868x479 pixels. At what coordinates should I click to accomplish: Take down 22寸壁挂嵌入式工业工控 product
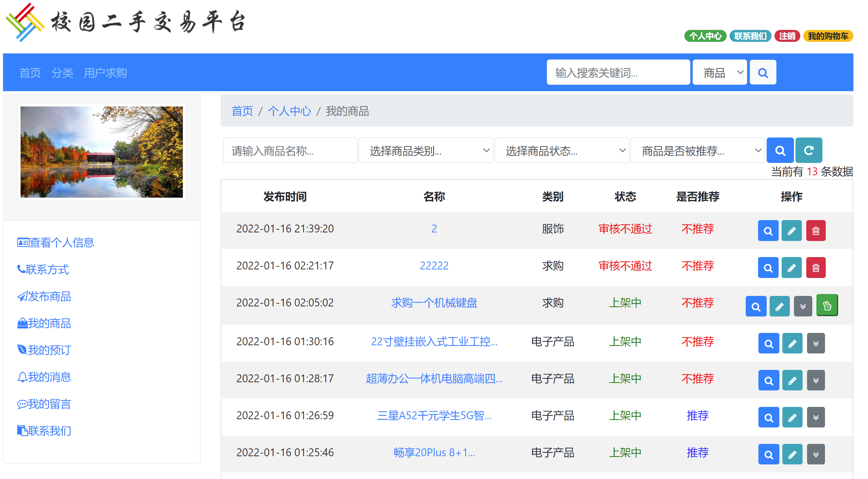[816, 343]
